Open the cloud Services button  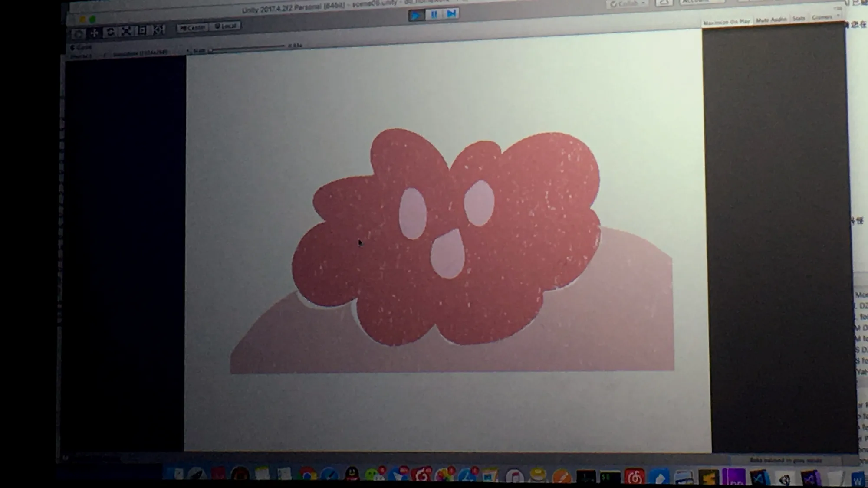click(x=664, y=3)
